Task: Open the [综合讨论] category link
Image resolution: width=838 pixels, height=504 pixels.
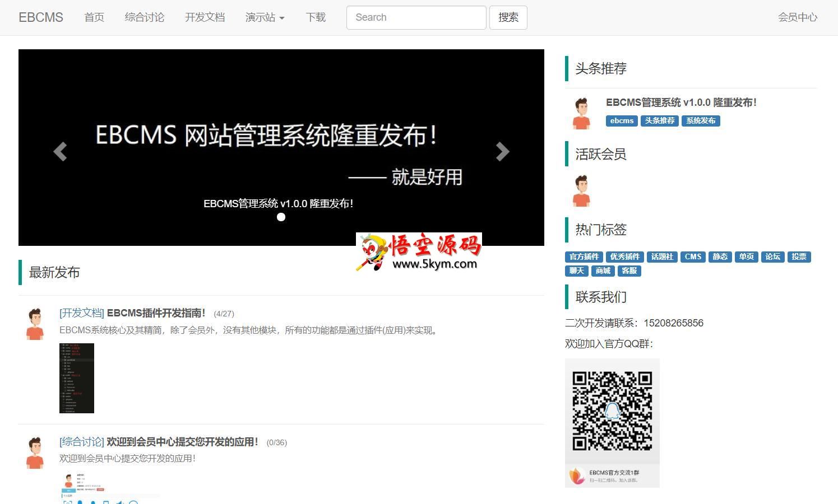Action: pyautogui.click(x=82, y=442)
